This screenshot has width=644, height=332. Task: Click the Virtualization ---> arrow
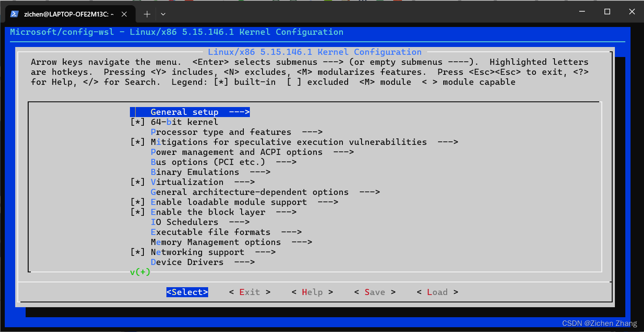click(244, 182)
